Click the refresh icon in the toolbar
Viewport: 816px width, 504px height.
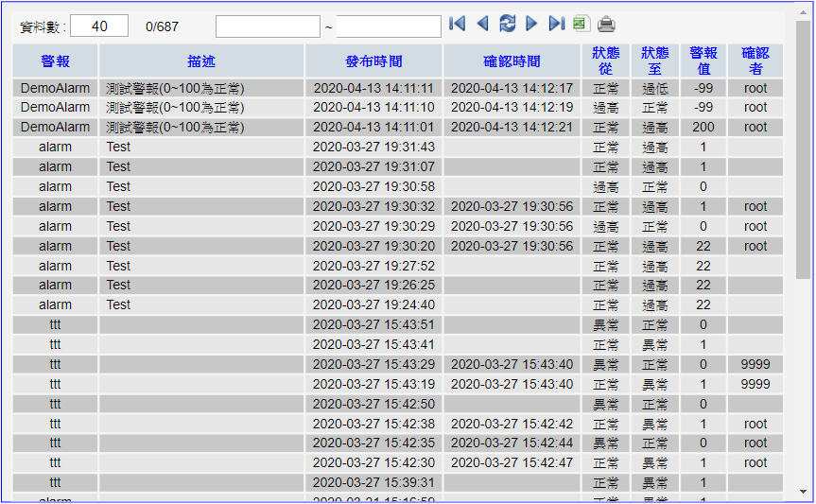508,25
